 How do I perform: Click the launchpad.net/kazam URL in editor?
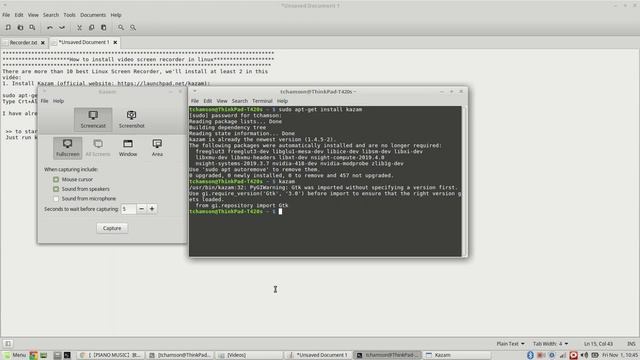click(x=162, y=83)
